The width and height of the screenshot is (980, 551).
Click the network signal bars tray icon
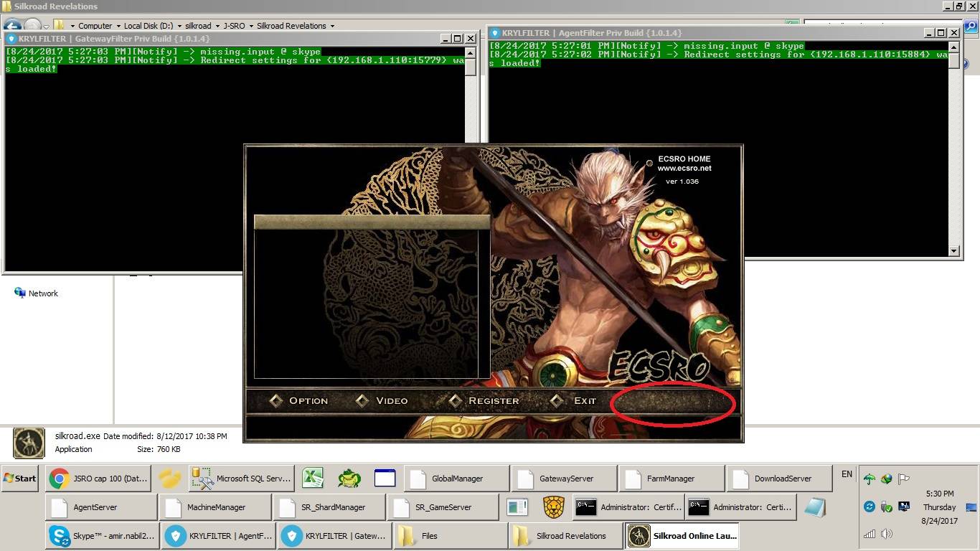tap(870, 534)
